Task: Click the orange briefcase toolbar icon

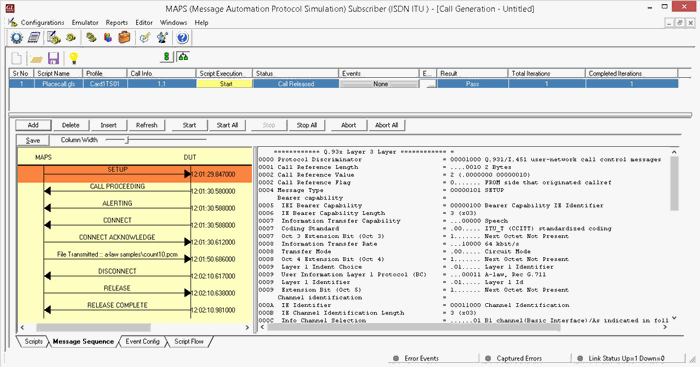Action: [x=125, y=38]
